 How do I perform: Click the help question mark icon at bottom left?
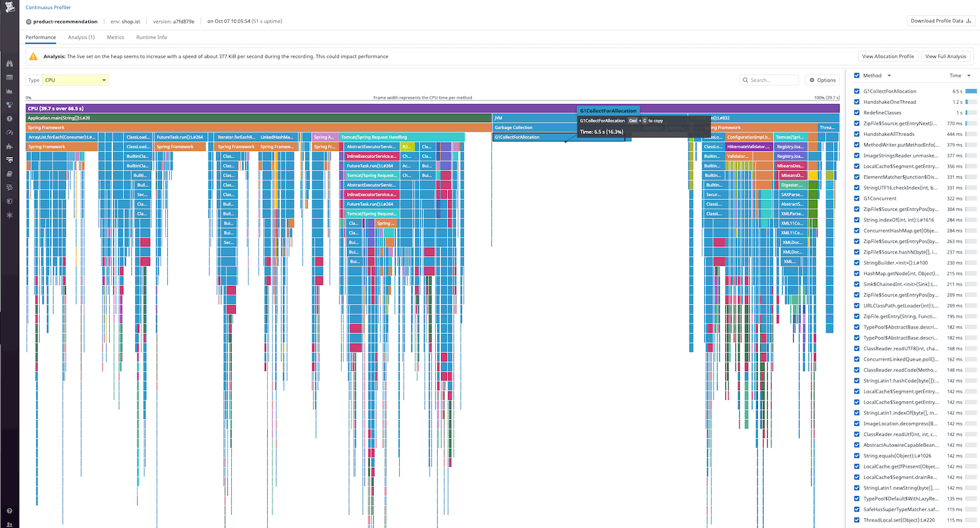pyautogui.click(x=9, y=511)
